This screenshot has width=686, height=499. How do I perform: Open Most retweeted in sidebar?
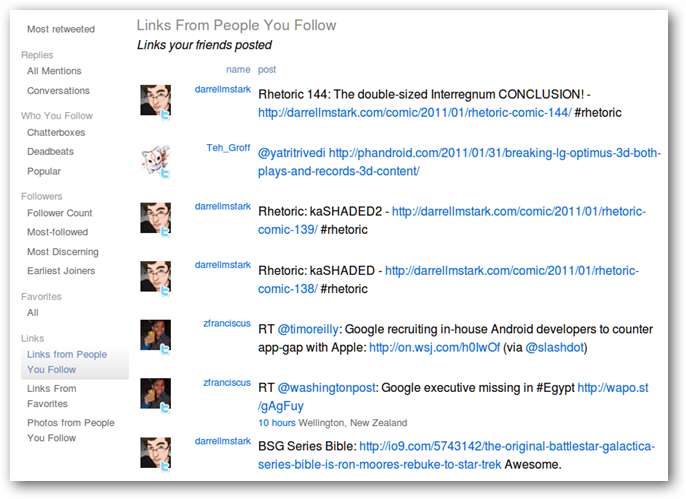click(x=58, y=30)
